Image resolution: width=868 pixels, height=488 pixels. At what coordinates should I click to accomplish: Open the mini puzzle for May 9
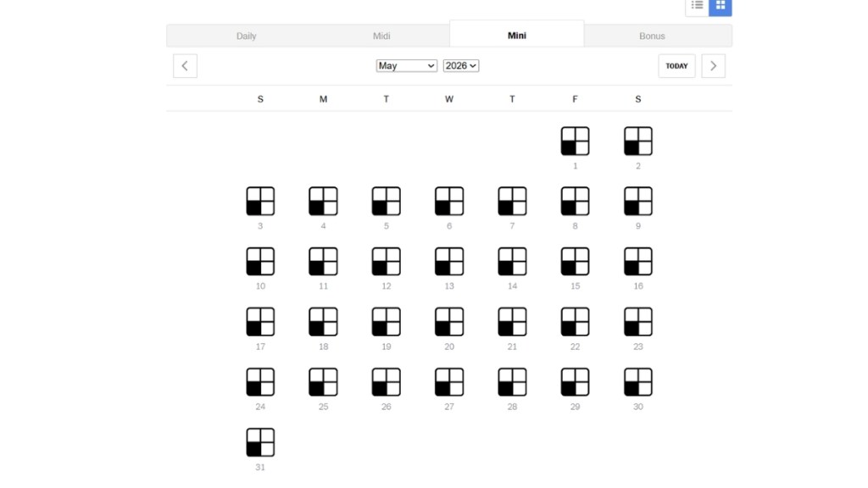click(637, 202)
